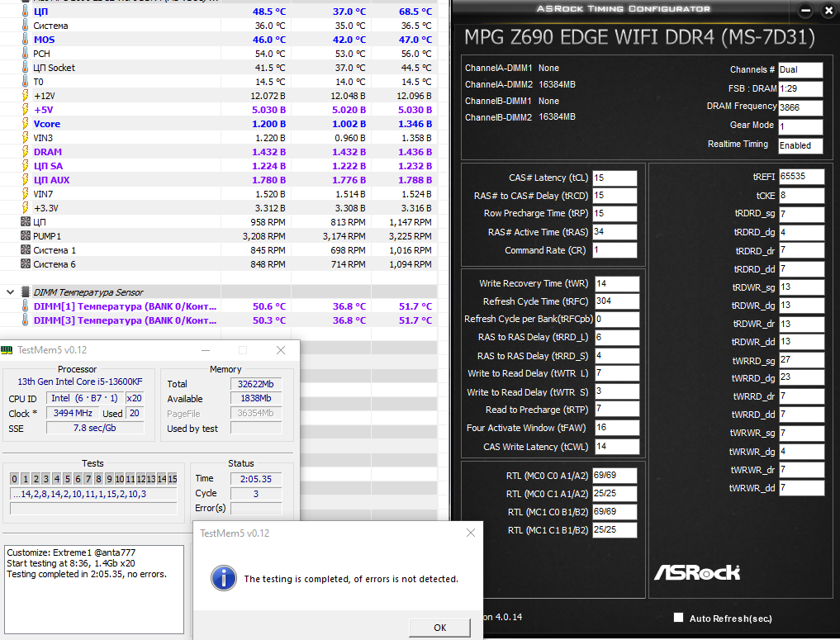The width and height of the screenshot is (840, 640).
Task: Click thermometer icon beside DIMM[1] Температура
Action: [25, 306]
